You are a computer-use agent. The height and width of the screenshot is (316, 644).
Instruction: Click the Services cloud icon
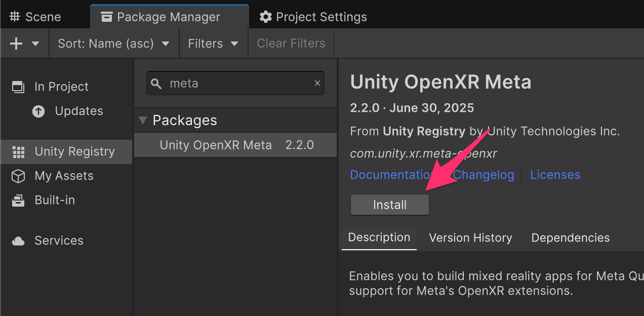pyautogui.click(x=18, y=241)
